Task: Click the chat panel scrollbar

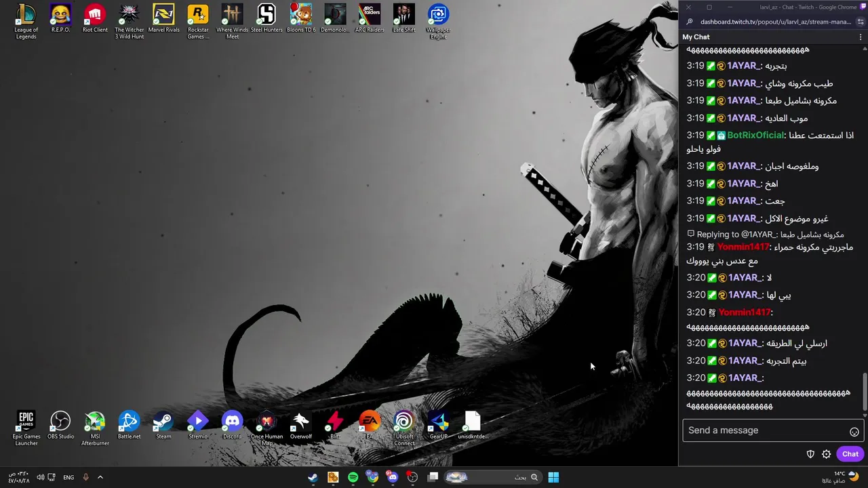Action: click(865, 390)
